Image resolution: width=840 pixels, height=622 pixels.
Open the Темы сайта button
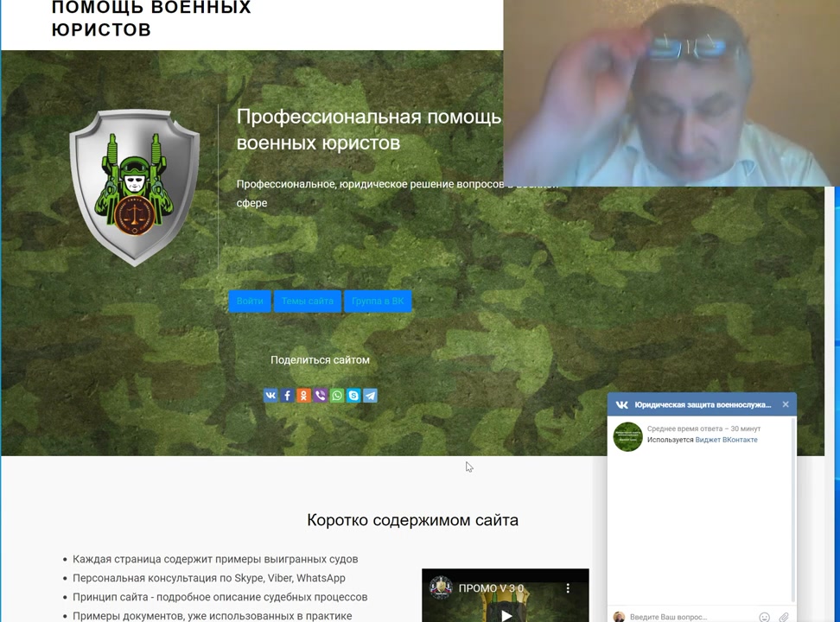tap(307, 301)
